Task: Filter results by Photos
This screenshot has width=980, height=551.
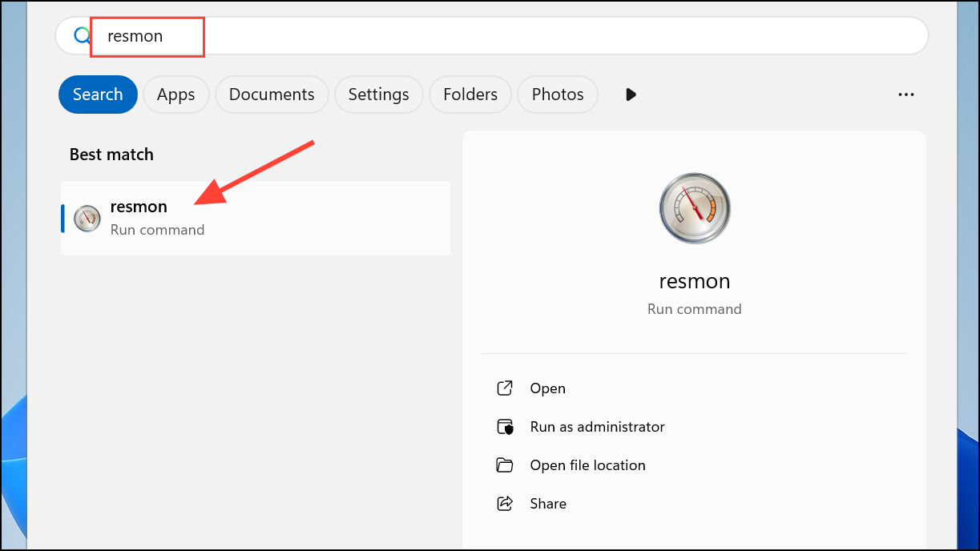Action: (x=558, y=95)
